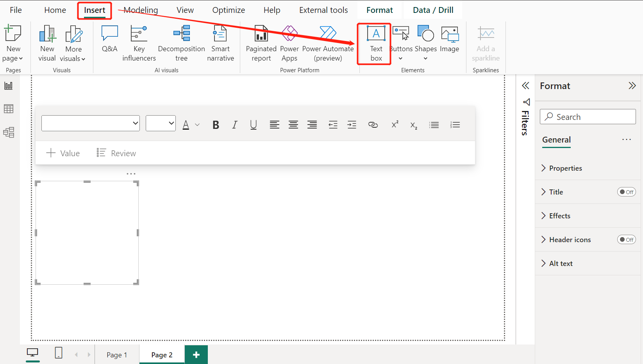
Task: Add Power Apps visual
Action: [x=289, y=43]
